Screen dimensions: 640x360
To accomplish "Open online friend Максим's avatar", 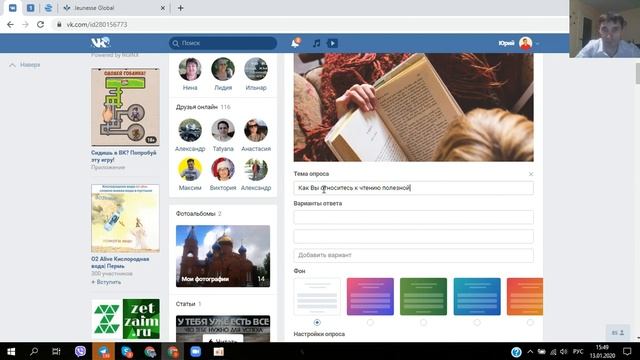I will pyautogui.click(x=190, y=169).
